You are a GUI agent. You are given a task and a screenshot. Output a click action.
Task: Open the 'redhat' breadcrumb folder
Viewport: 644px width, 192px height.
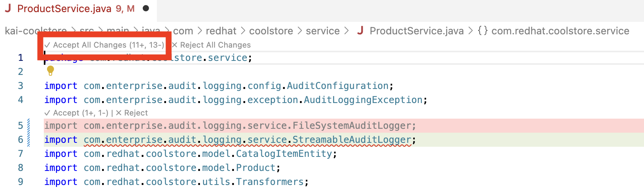(x=221, y=31)
